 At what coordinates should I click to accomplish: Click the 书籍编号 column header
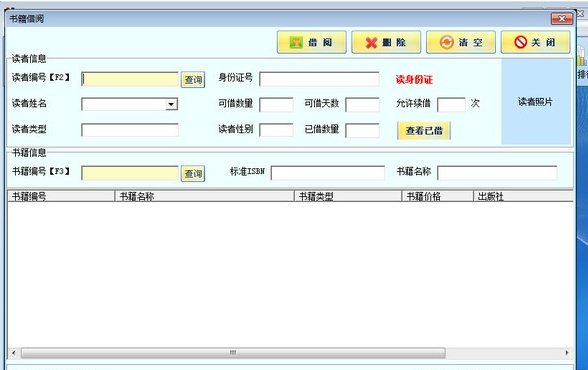[x=61, y=196]
